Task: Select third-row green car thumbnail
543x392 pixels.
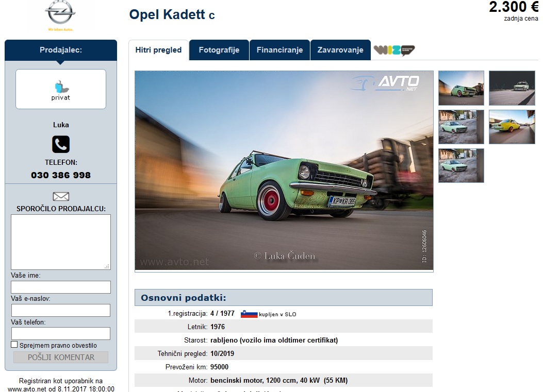Action: coord(461,165)
